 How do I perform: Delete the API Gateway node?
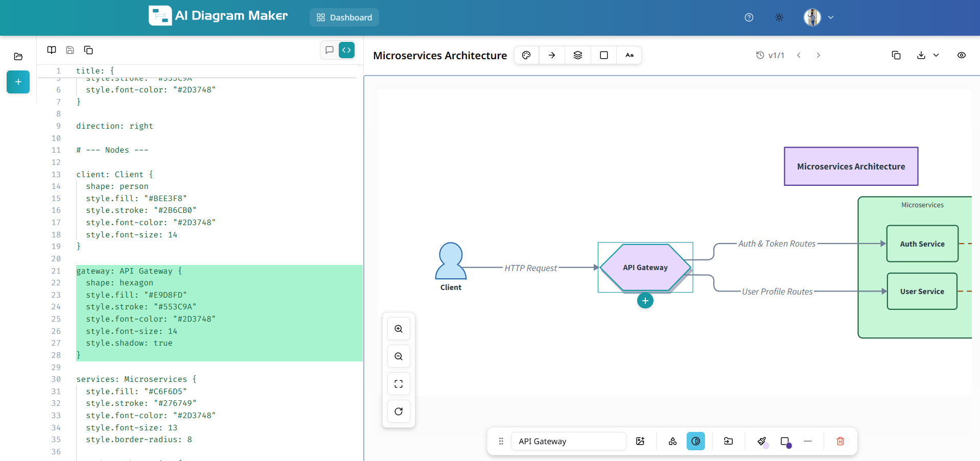pyautogui.click(x=839, y=441)
